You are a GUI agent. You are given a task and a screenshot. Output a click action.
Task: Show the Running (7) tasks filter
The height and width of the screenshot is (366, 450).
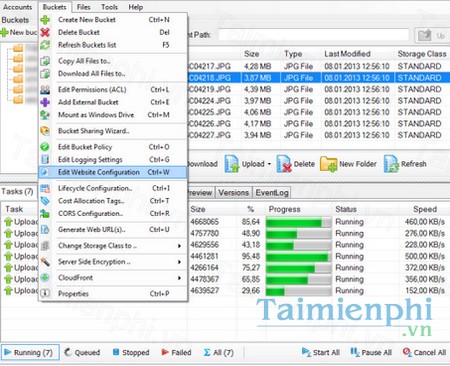pos(30,352)
